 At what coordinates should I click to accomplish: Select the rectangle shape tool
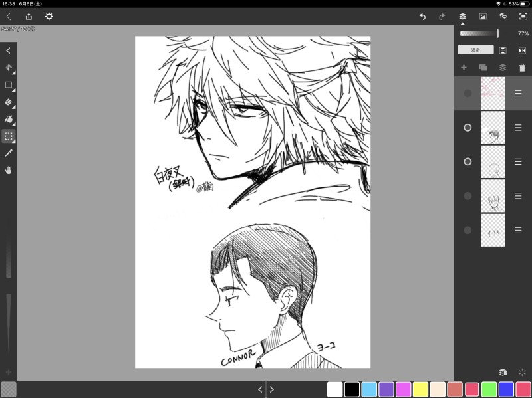pos(9,85)
